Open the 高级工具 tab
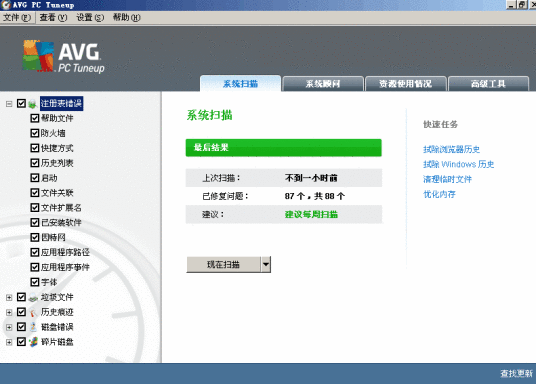The image size is (536, 384). [488, 84]
